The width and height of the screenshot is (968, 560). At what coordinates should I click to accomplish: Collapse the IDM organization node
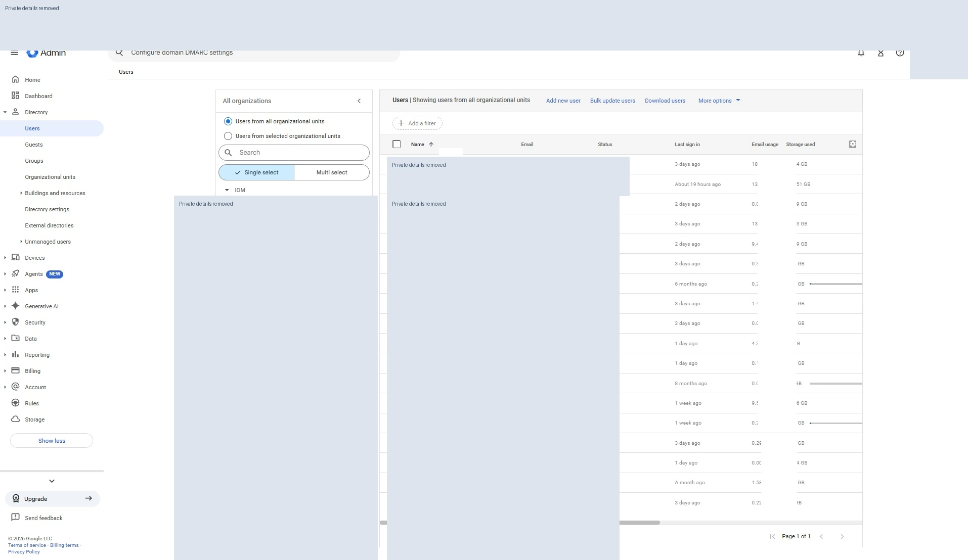point(227,190)
